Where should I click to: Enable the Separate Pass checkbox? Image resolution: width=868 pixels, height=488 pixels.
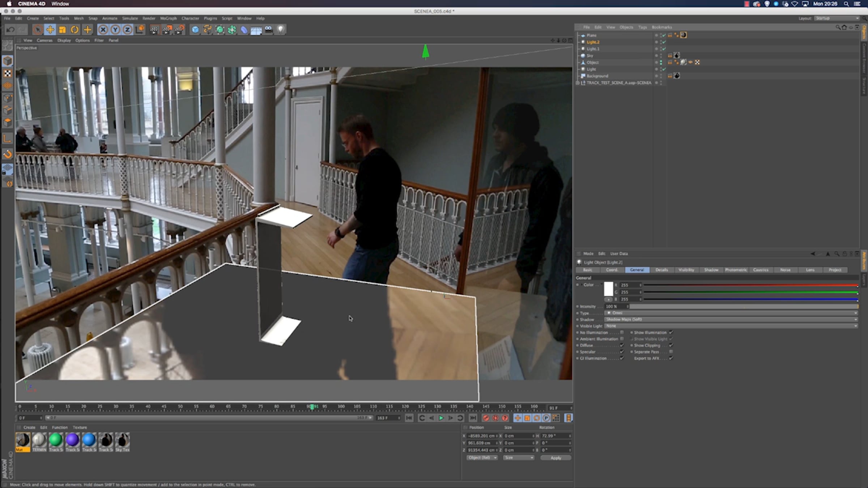click(x=671, y=352)
